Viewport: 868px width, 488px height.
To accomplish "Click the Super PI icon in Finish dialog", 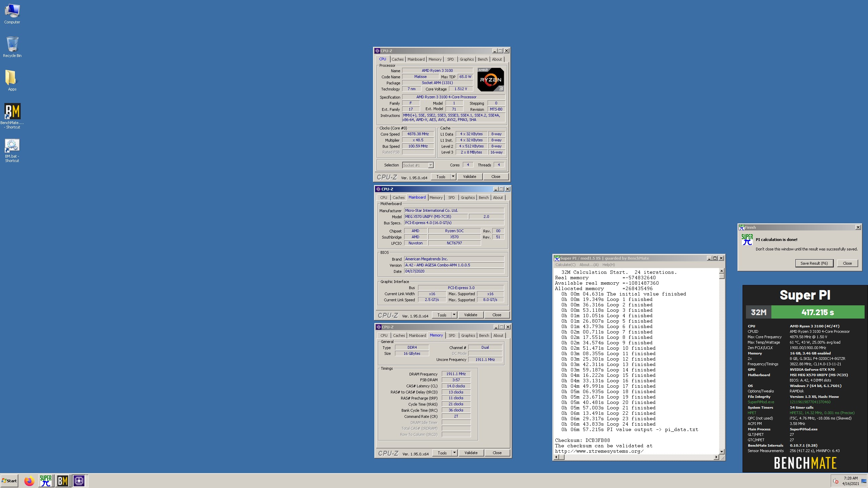I will tap(747, 240).
